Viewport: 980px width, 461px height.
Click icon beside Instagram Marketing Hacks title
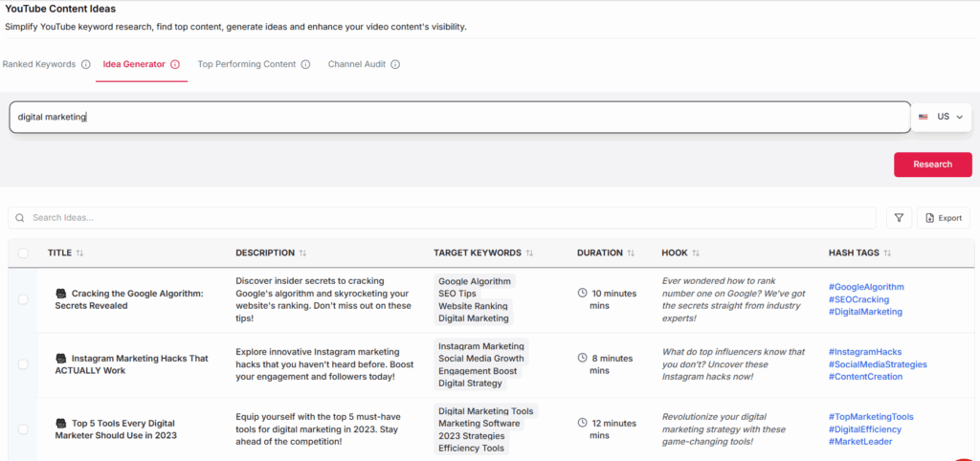pyautogui.click(x=60, y=359)
